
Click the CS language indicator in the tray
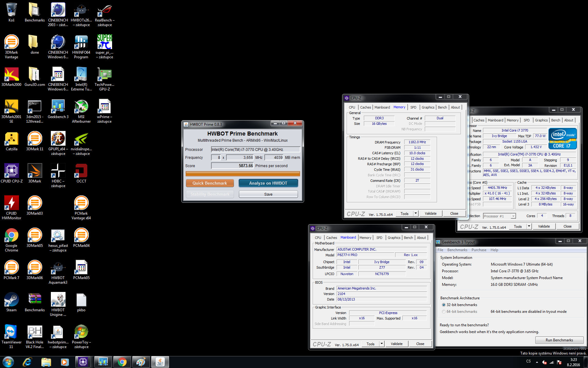tap(529, 361)
